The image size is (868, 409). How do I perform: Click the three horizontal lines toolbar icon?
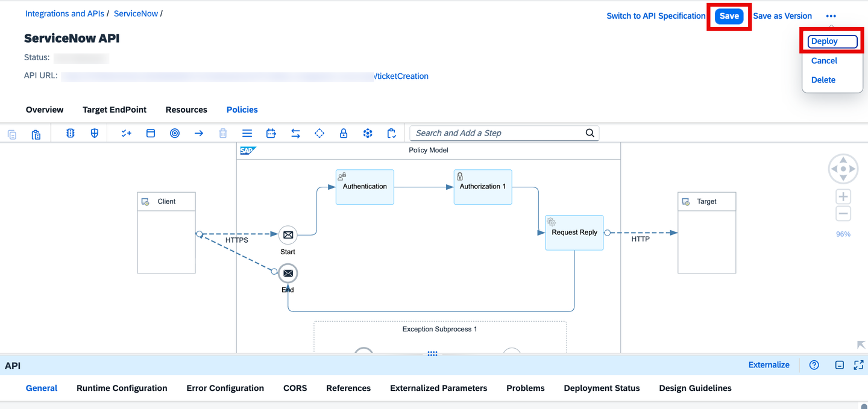247,133
